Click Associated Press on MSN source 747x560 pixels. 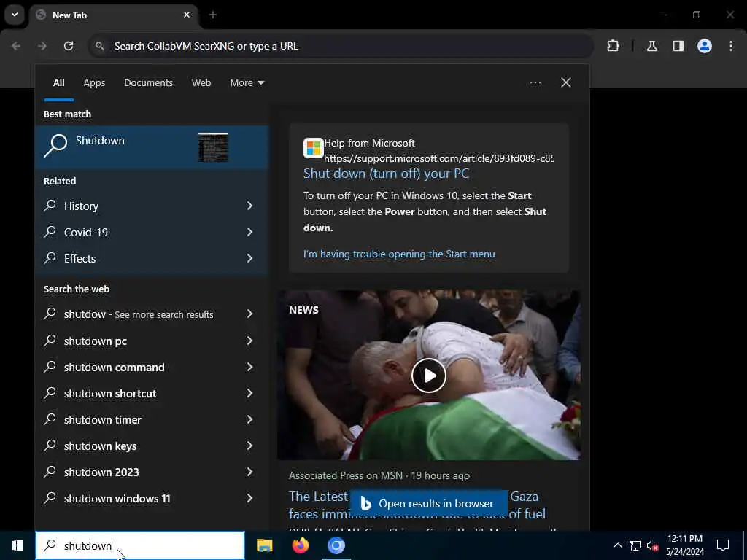point(345,475)
